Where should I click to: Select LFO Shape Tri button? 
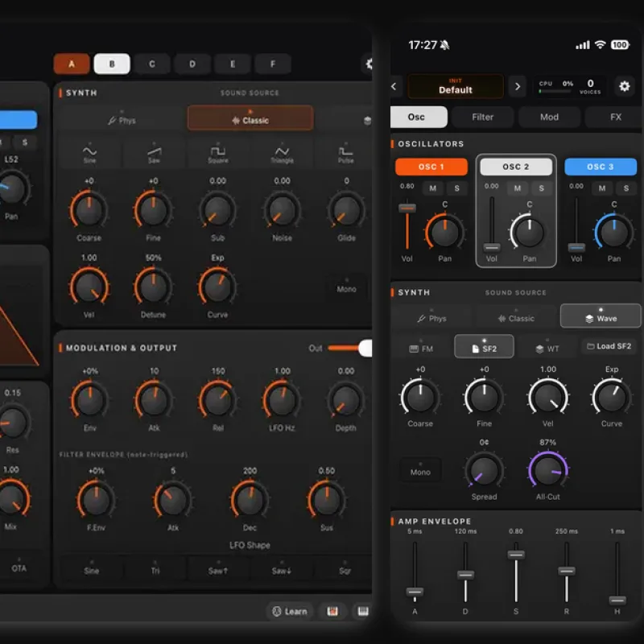[x=155, y=569]
